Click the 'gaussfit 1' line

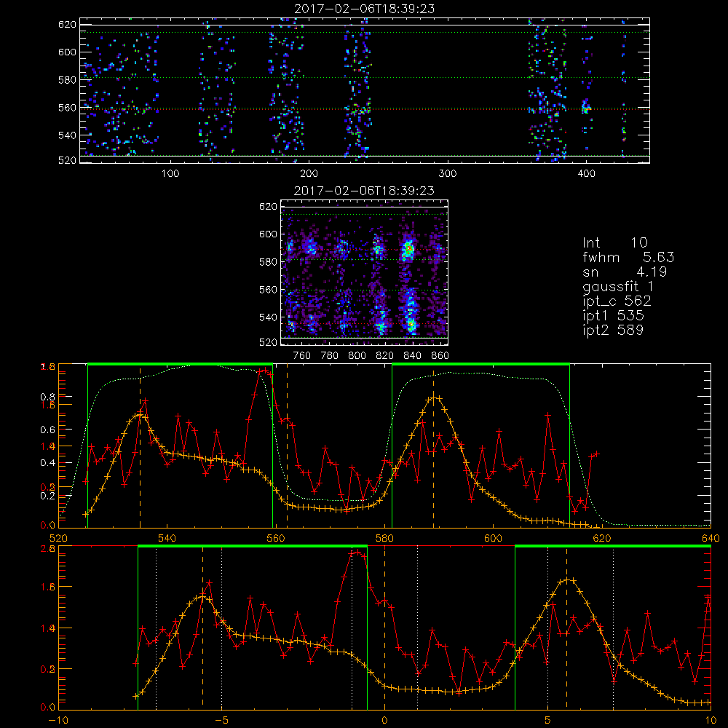[x=618, y=286]
